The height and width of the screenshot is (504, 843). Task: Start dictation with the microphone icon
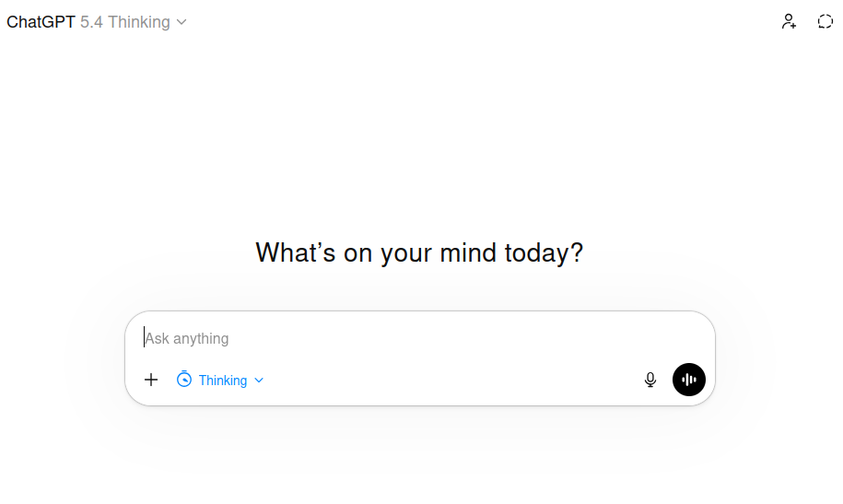click(650, 380)
